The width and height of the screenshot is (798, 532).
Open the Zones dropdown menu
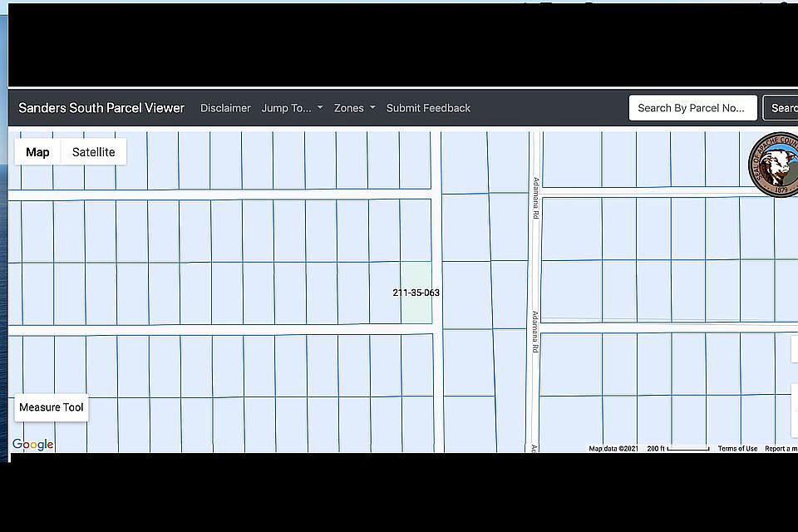355,108
